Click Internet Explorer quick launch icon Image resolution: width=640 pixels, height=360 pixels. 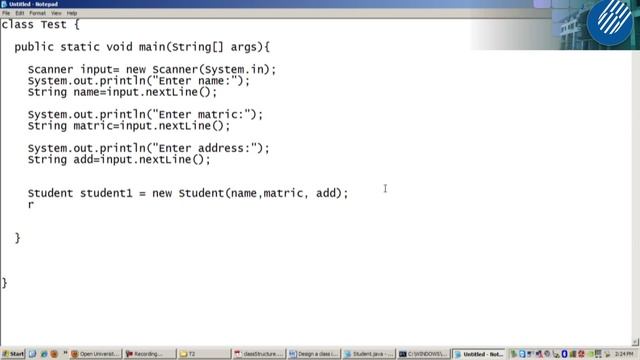pos(44,354)
